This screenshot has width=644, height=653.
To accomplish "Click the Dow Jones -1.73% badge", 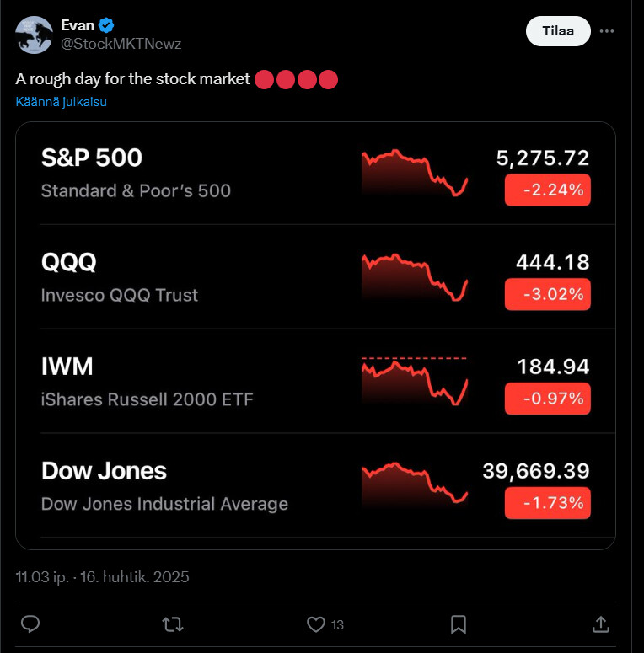I will click(547, 503).
